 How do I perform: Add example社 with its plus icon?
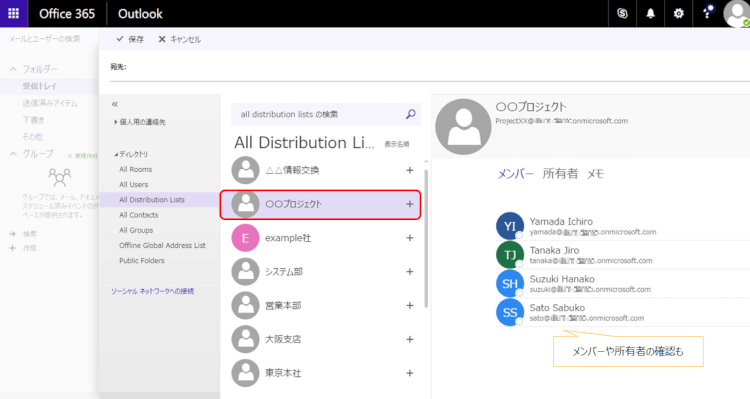point(409,238)
